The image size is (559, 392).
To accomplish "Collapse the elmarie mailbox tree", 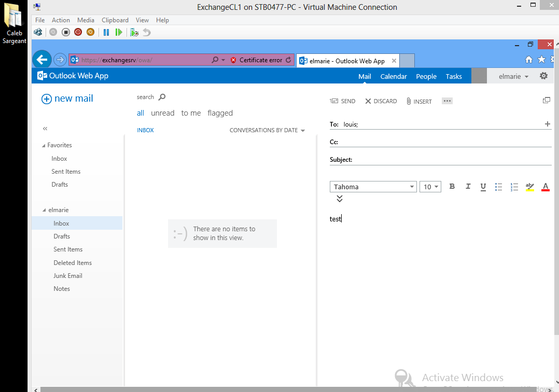I will pos(44,210).
